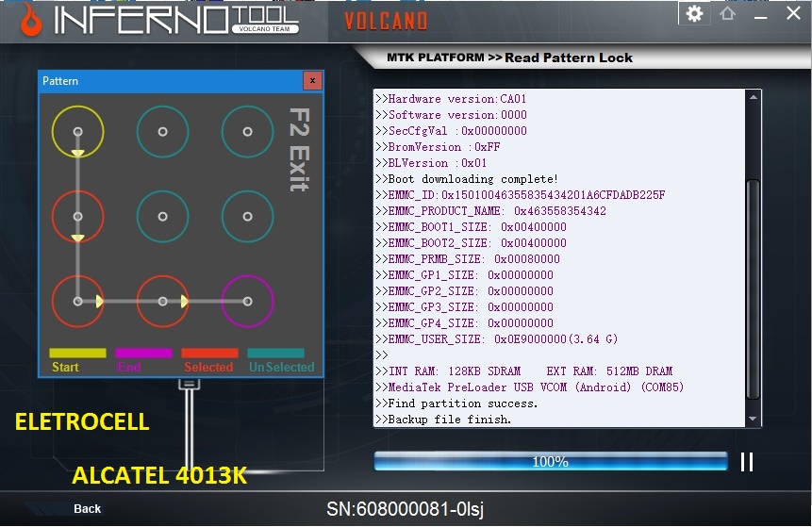Close the Pattern dialog
Viewport: 812px width, 527px height.
tap(312, 81)
